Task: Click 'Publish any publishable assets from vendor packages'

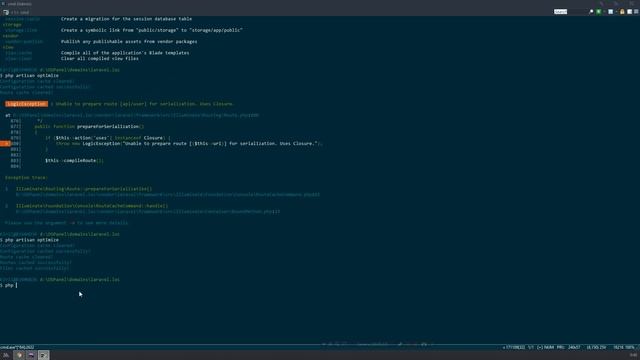Action: pyautogui.click(x=129, y=41)
